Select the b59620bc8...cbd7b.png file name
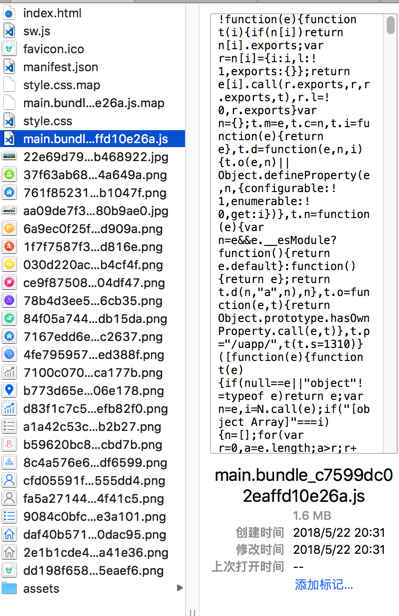The image size is (399, 616). (x=93, y=445)
